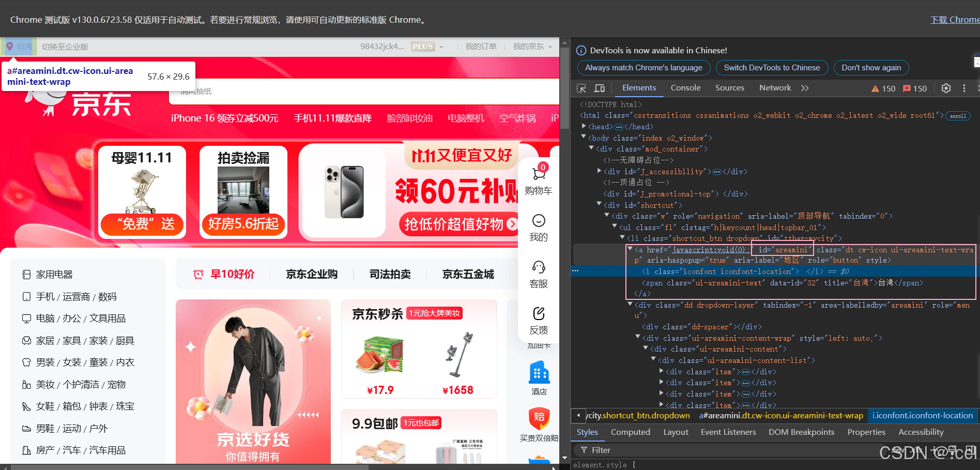This screenshot has width=980, height=470.
Task: Expand the head element node
Action: 584,126
